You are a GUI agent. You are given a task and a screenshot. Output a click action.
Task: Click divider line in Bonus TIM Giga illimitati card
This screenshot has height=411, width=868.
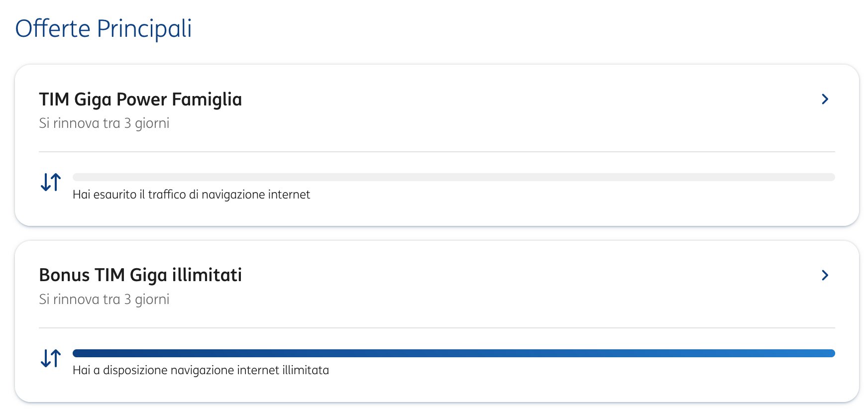coord(436,328)
